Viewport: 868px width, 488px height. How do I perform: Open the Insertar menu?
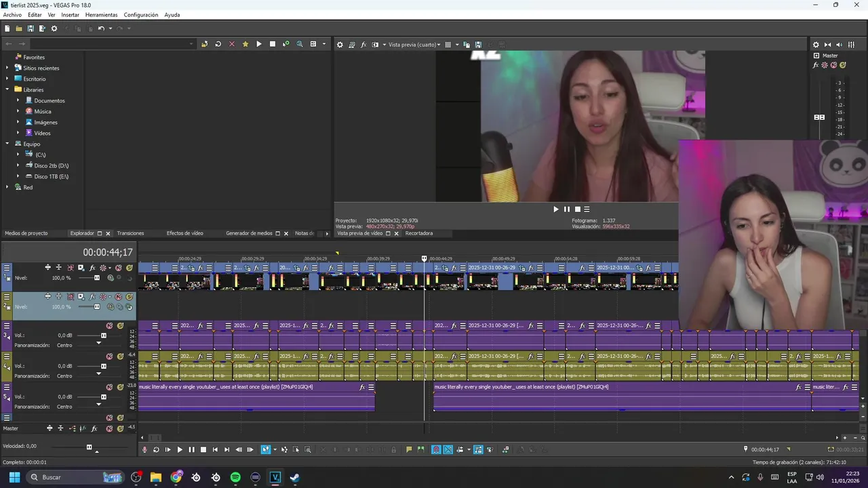tap(70, 15)
